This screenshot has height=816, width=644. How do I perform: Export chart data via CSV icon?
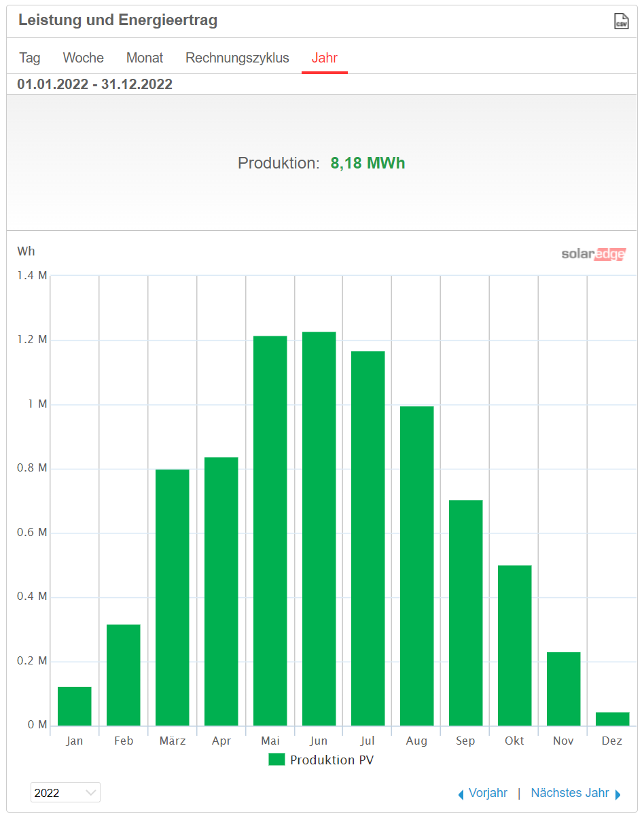click(x=621, y=21)
